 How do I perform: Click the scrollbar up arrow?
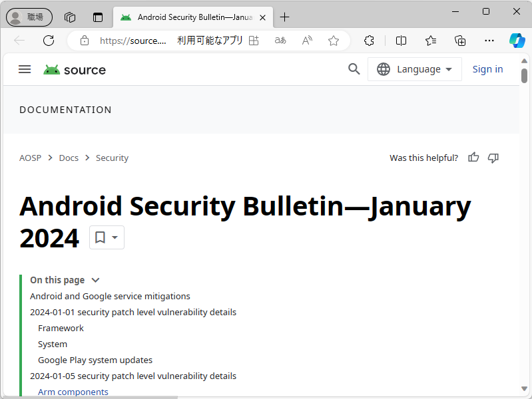pyautogui.click(x=524, y=61)
